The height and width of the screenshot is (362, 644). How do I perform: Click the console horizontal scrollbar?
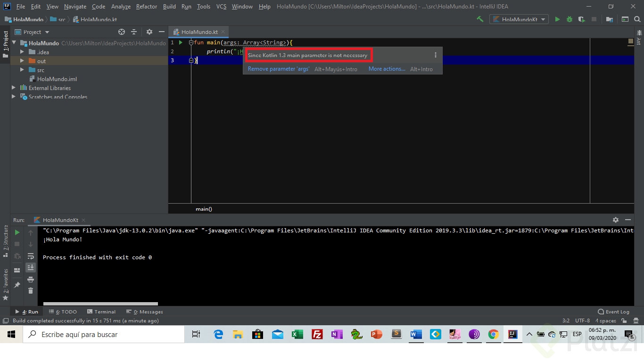(x=100, y=304)
